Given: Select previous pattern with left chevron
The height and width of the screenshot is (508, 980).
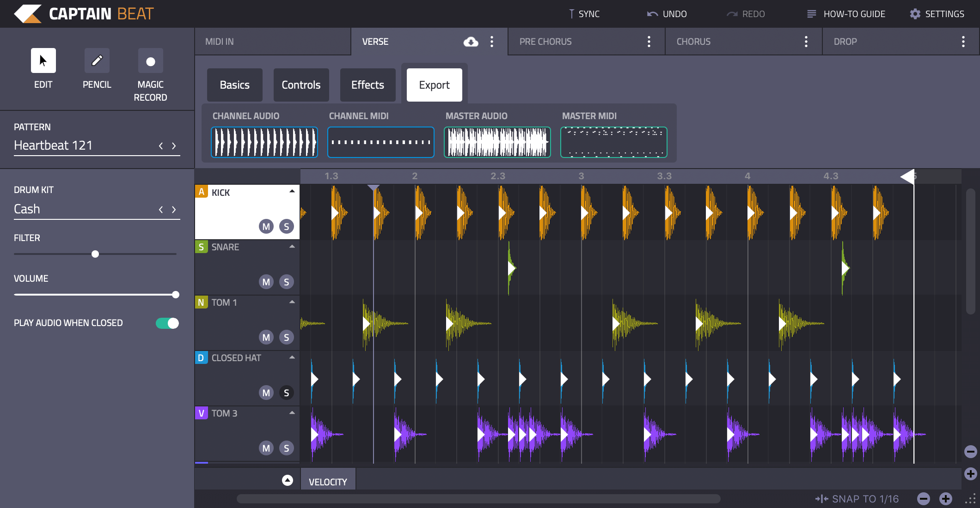Looking at the screenshot, I should pos(161,145).
